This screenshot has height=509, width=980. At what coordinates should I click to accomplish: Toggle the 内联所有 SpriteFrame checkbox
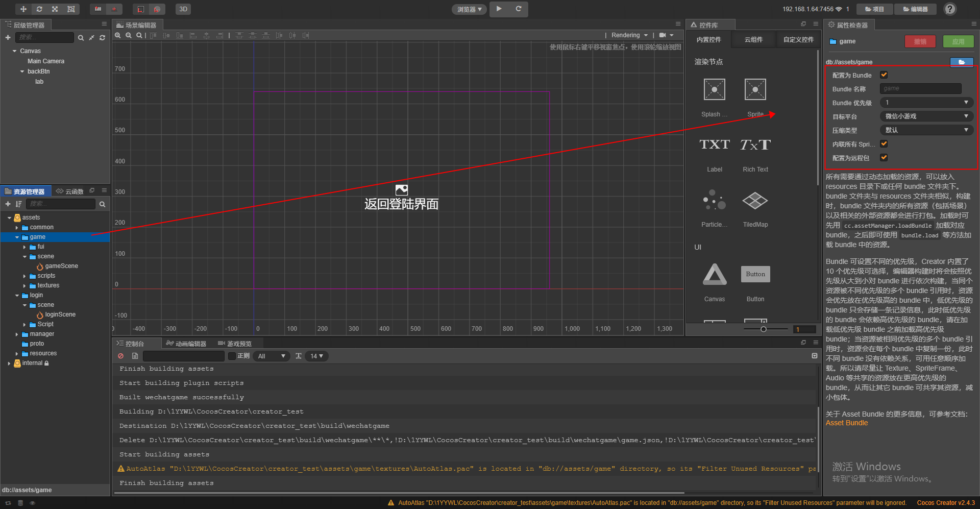(884, 144)
